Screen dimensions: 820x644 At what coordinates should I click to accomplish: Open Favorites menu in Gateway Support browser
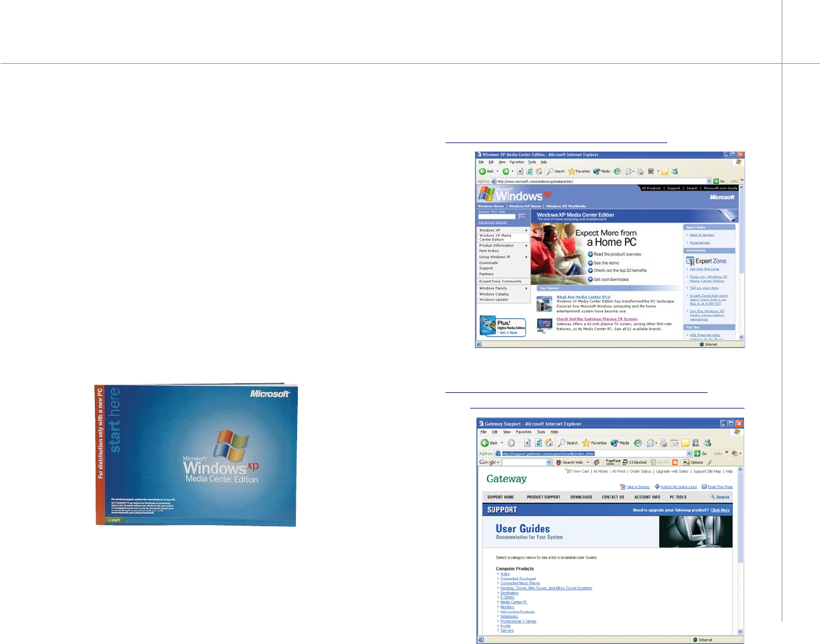coord(523,432)
